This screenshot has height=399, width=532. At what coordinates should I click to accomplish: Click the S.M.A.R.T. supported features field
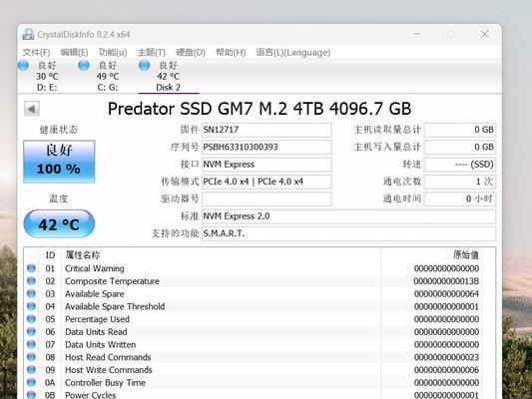(x=348, y=233)
